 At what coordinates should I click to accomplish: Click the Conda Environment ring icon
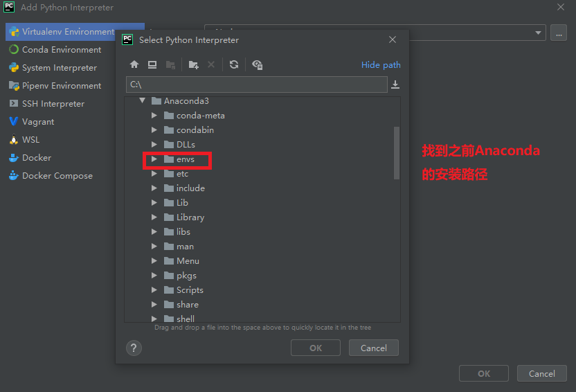coord(14,49)
